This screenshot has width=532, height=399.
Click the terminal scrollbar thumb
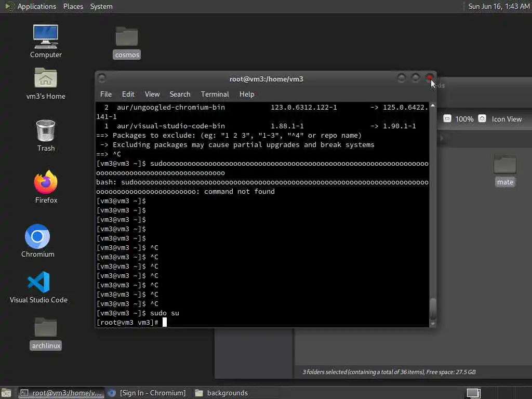pyautogui.click(x=433, y=309)
